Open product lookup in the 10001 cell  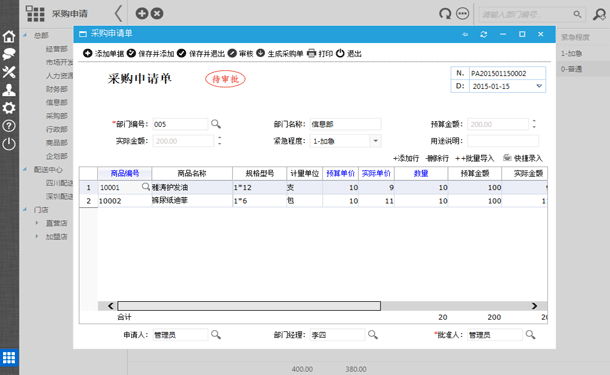coord(146,187)
